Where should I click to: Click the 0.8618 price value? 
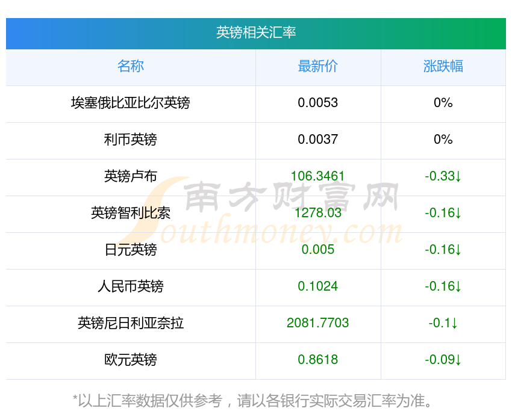(x=317, y=360)
